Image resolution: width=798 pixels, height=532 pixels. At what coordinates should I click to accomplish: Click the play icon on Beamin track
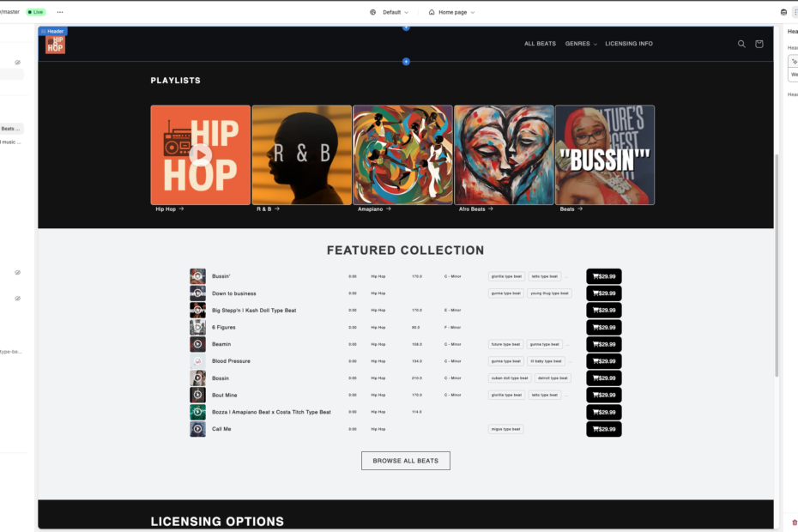coord(197,344)
